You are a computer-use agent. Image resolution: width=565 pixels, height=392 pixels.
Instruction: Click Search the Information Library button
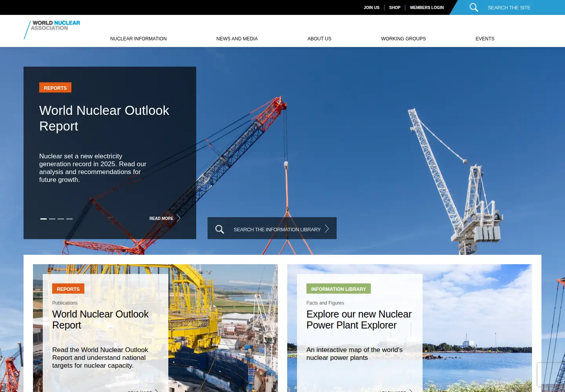(272, 228)
